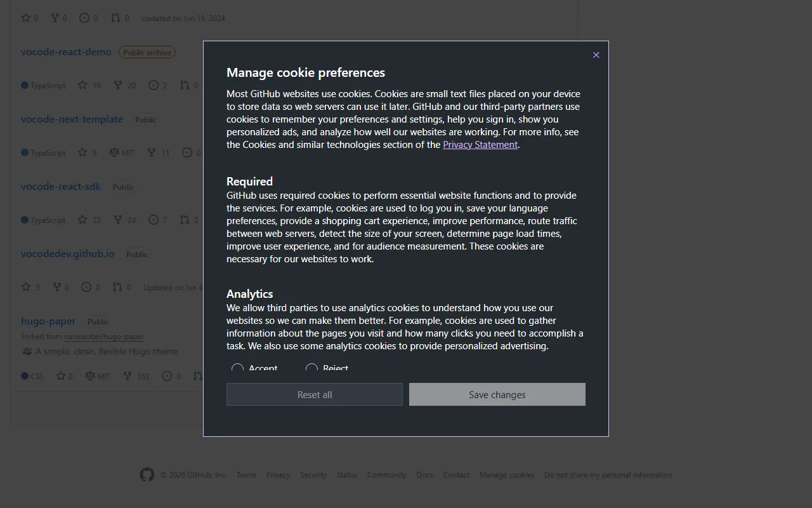Click MIT license icon for vocode-next-template
This screenshot has width=812, height=508.
[x=114, y=152]
